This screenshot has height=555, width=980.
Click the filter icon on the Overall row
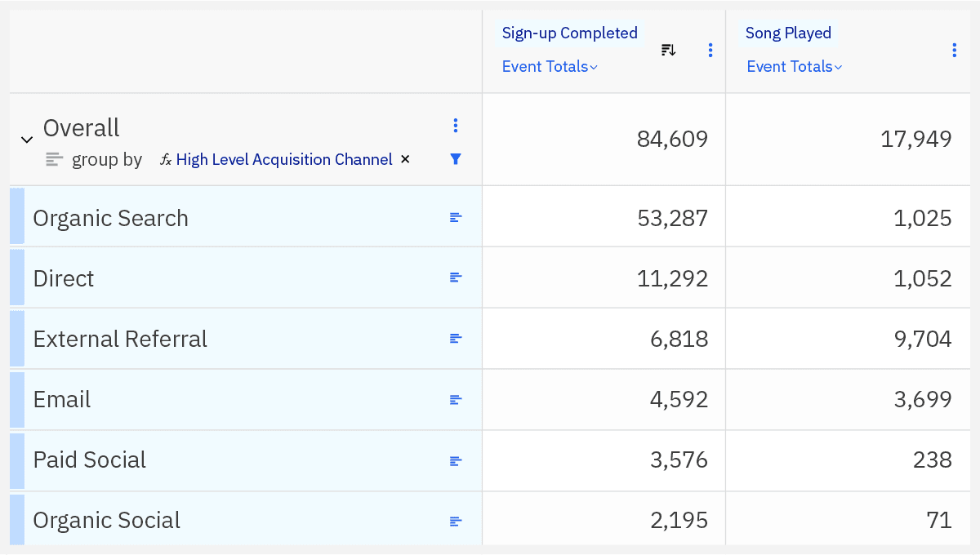456,159
